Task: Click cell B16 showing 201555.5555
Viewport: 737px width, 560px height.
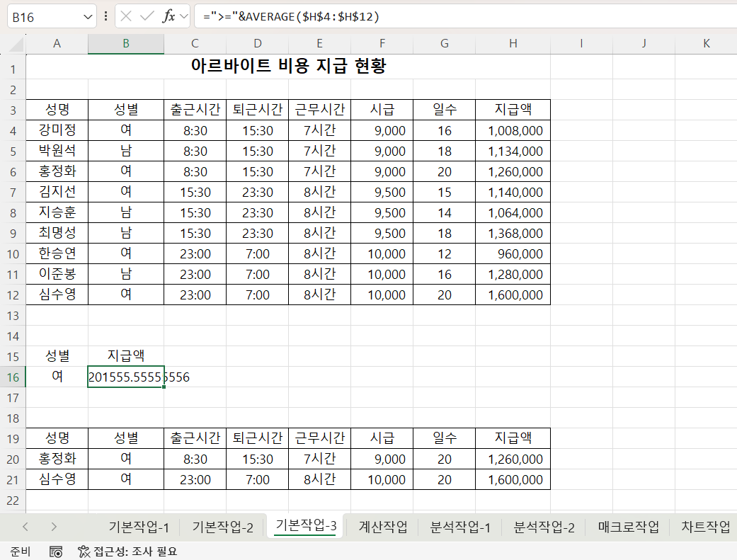Action: point(126,377)
